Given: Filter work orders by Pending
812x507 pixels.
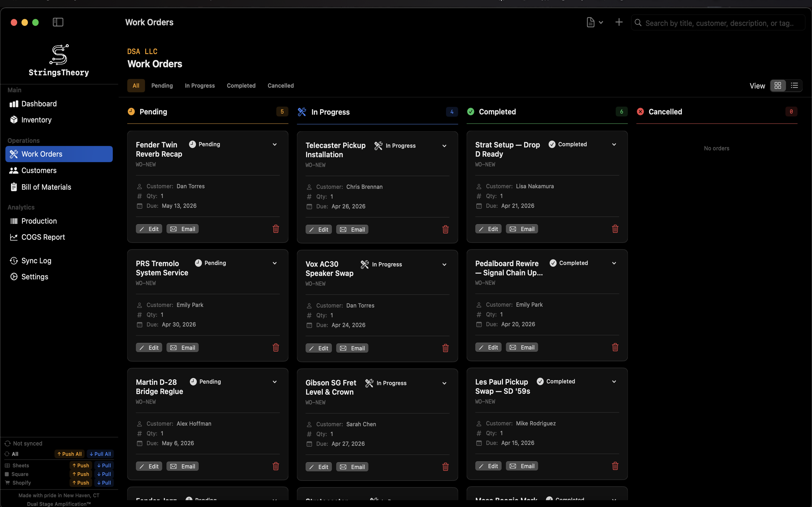Looking at the screenshot, I should pos(162,86).
